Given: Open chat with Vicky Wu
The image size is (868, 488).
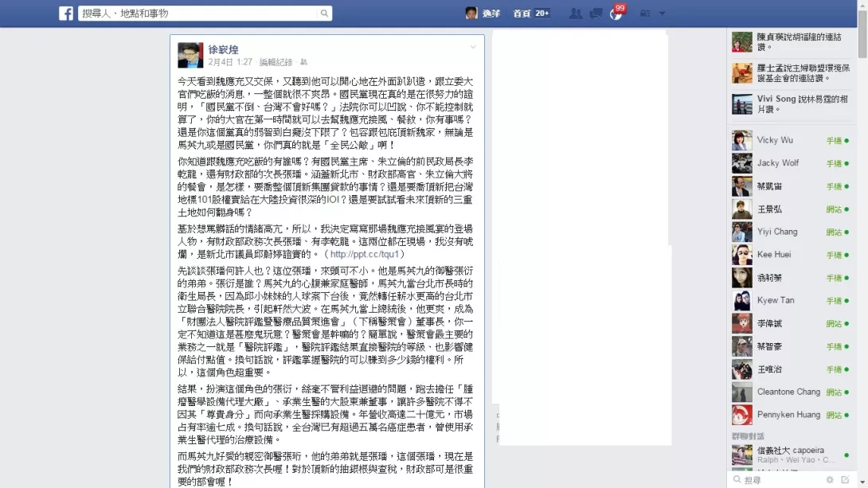Looking at the screenshot, I should point(790,141).
